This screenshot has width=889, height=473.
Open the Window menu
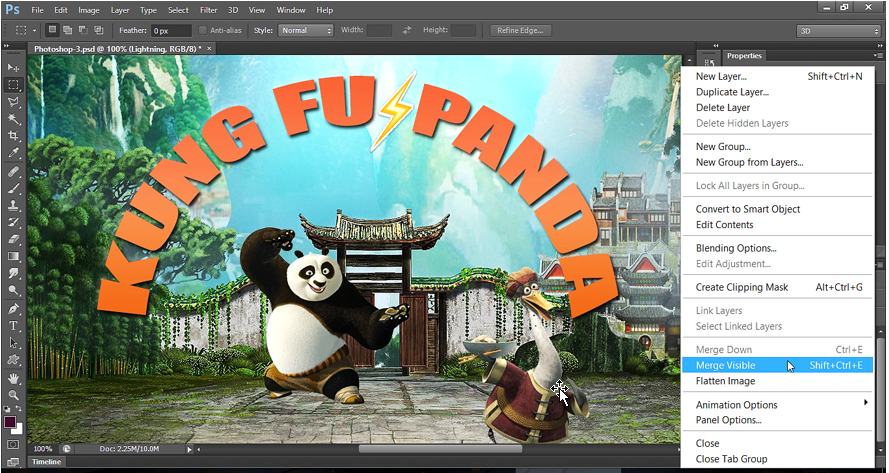click(290, 10)
